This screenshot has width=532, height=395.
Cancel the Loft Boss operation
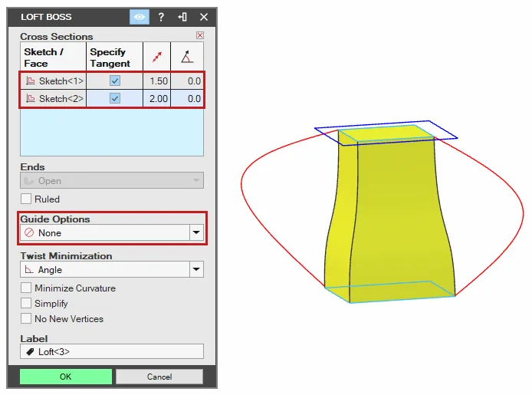(159, 377)
